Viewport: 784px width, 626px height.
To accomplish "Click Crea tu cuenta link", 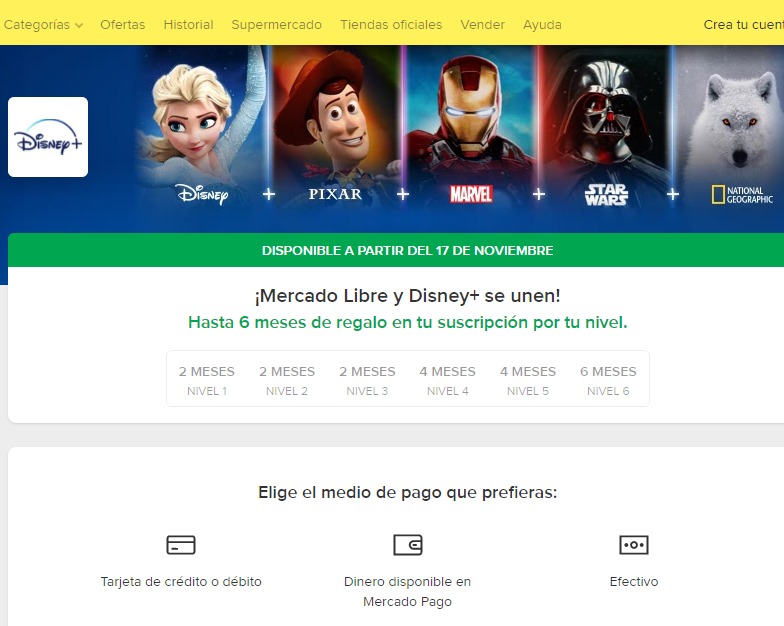I will coord(744,24).
